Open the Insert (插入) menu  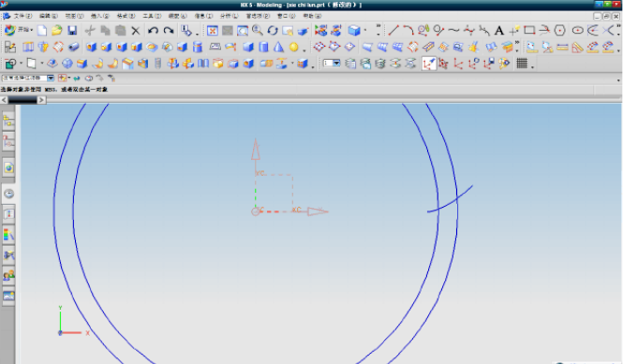[x=99, y=16]
